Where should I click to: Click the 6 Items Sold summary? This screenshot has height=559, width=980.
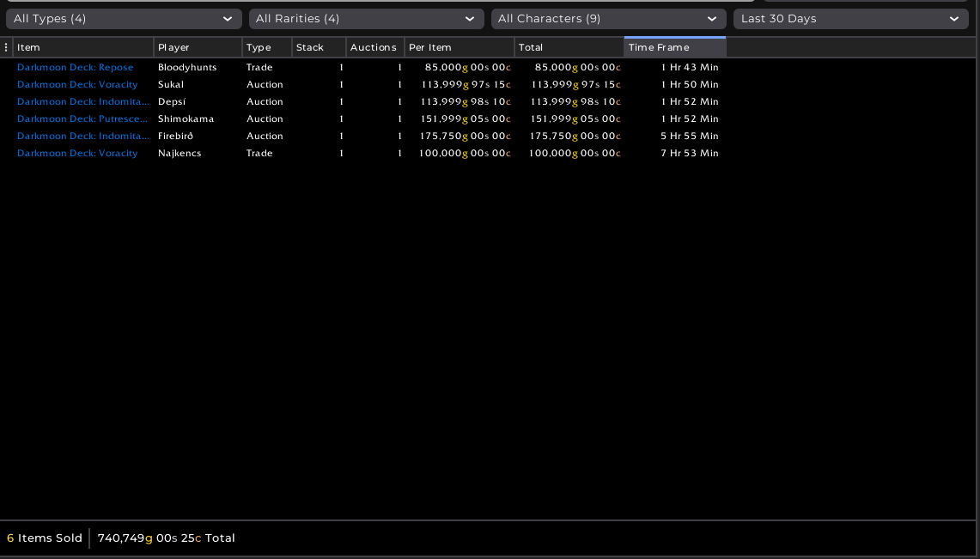(x=45, y=538)
